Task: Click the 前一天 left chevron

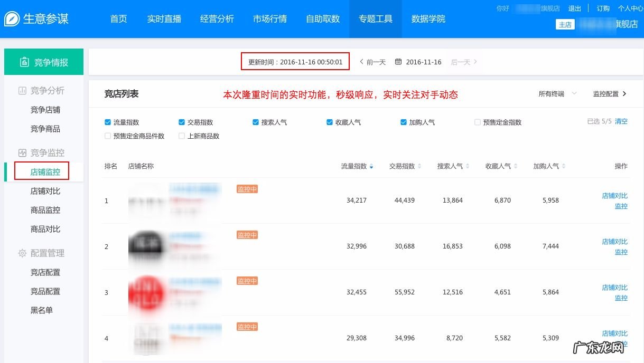Action: 362,62
